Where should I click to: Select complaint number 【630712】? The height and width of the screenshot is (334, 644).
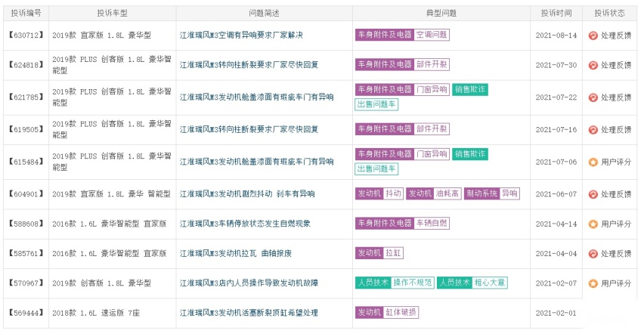pos(26,36)
